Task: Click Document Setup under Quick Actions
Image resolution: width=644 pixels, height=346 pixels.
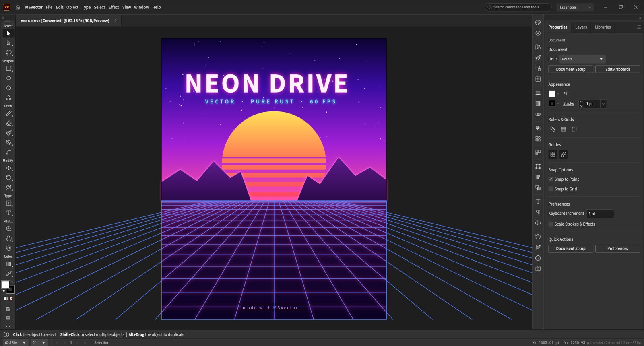Action: 571,249
